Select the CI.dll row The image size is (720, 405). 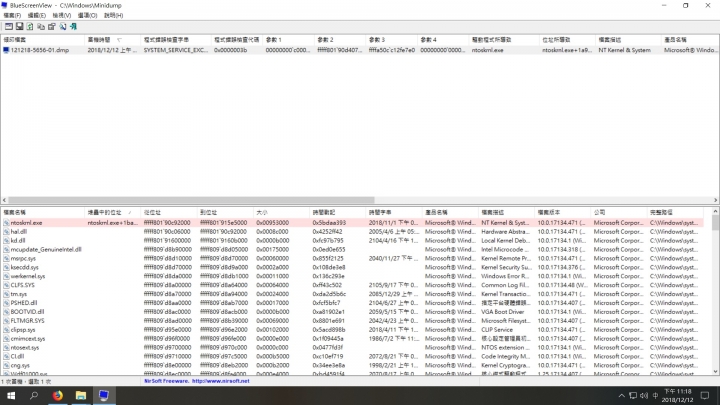(x=352, y=356)
